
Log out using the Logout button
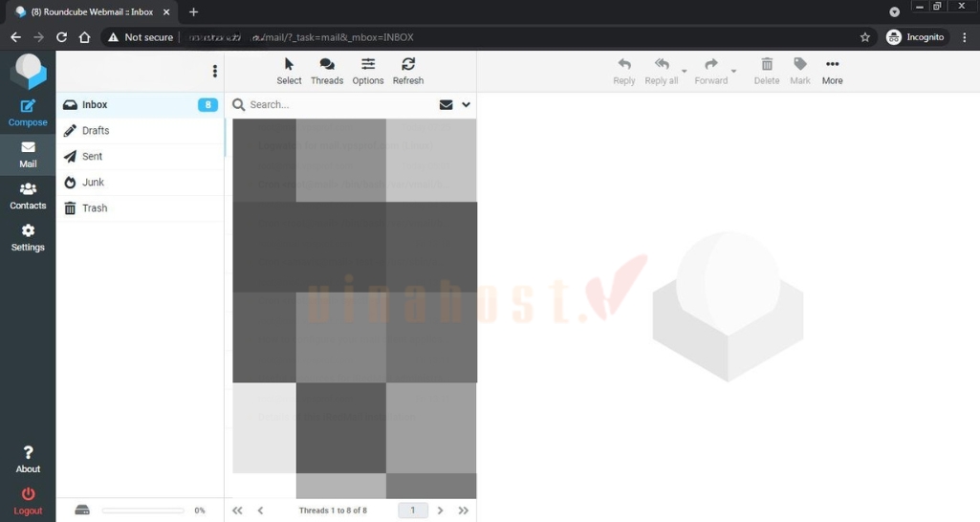[x=28, y=501]
